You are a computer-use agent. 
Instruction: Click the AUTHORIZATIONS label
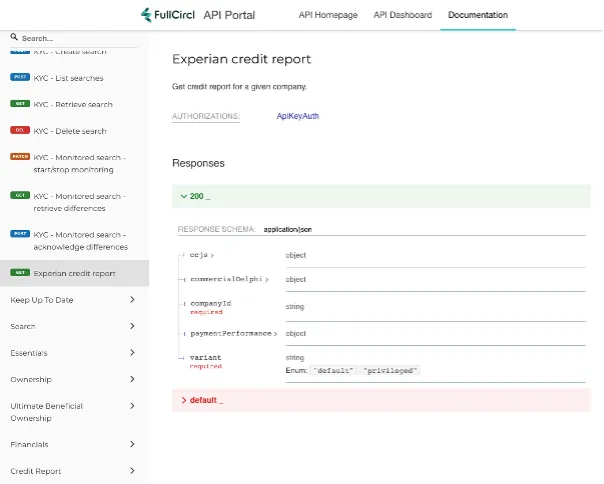(206, 116)
